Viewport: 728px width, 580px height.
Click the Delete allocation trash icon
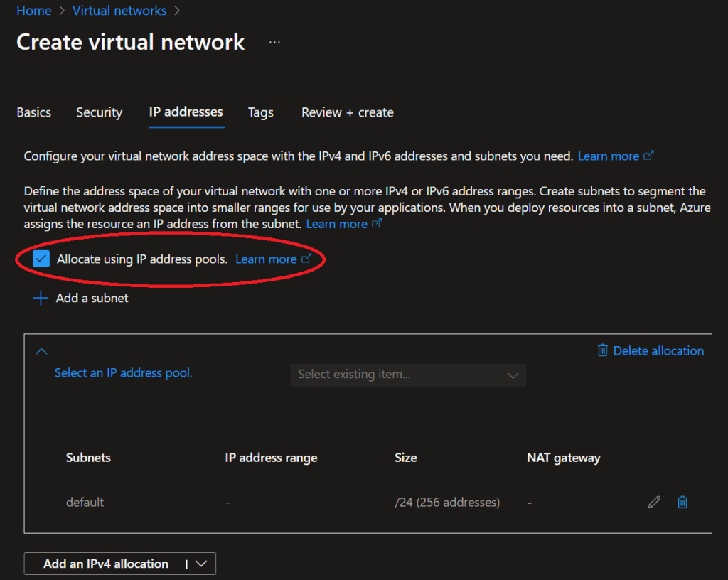(603, 350)
